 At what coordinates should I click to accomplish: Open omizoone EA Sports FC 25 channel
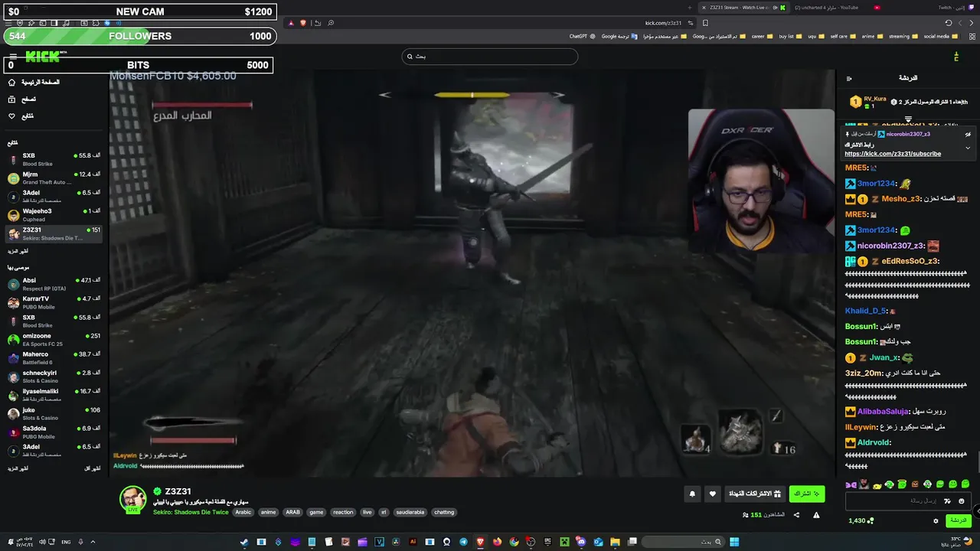coord(54,339)
